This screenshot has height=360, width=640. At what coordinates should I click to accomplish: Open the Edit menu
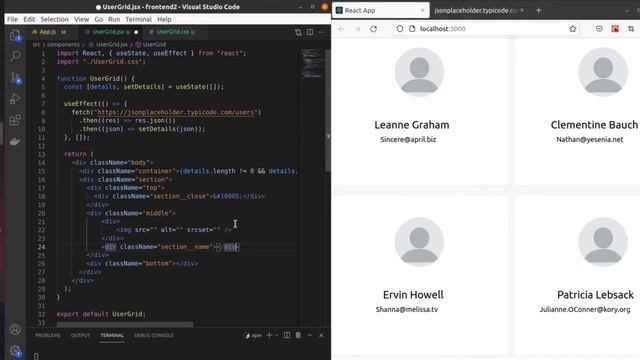pyautogui.click(x=29, y=19)
